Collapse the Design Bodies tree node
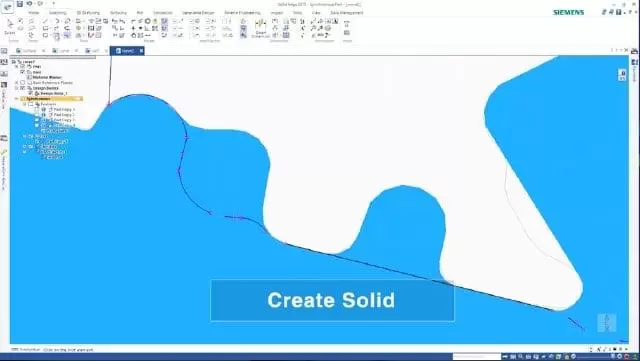 tap(17, 88)
